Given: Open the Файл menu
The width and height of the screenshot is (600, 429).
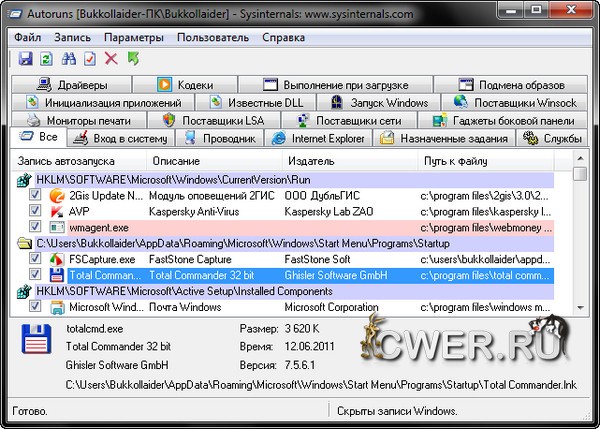Looking at the screenshot, I should (x=28, y=38).
